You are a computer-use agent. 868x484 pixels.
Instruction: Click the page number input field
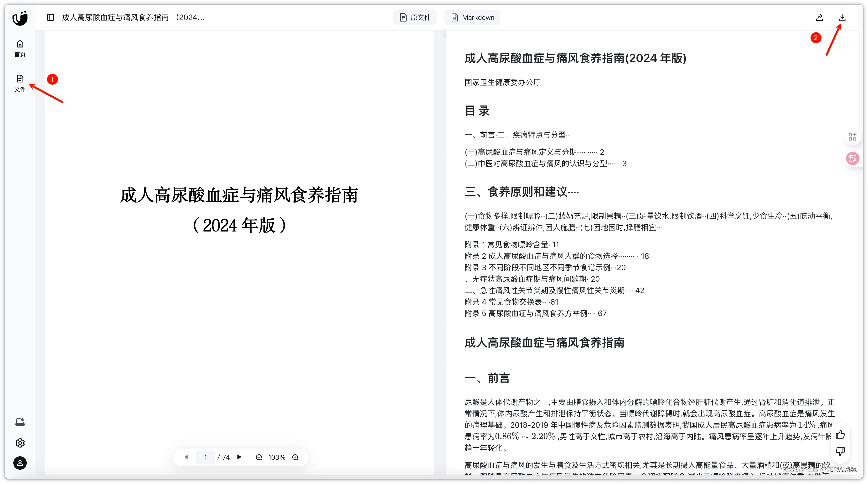tap(205, 457)
